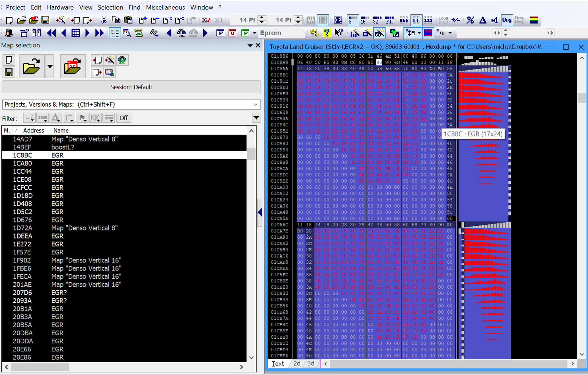This screenshot has height=375, width=588.
Task: Cut selection with scissors icon
Action: coord(104,20)
